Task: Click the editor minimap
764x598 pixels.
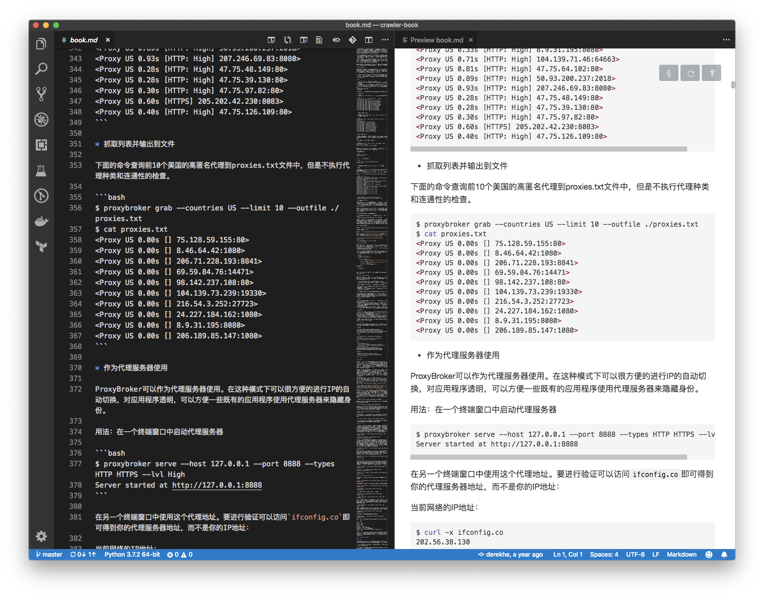Action: coord(372,297)
